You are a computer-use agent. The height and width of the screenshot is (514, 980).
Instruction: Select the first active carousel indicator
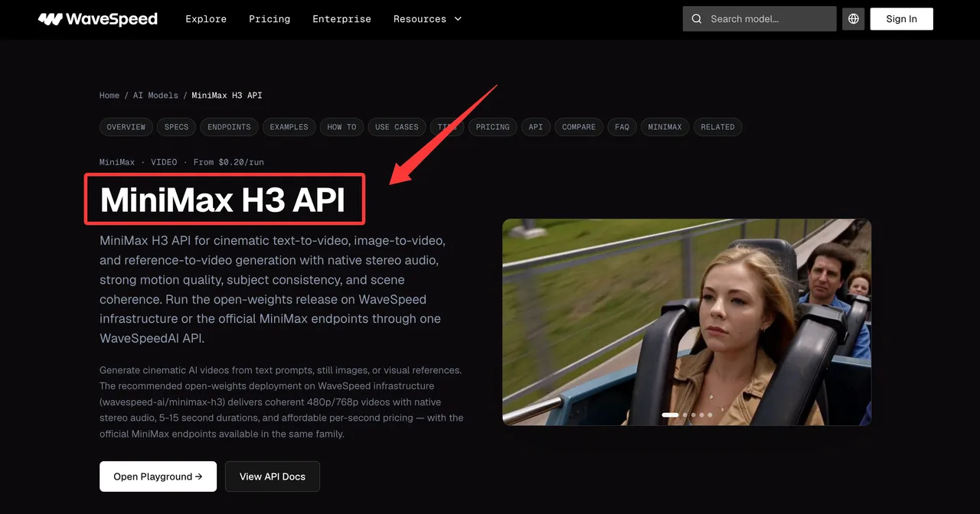click(x=670, y=415)
